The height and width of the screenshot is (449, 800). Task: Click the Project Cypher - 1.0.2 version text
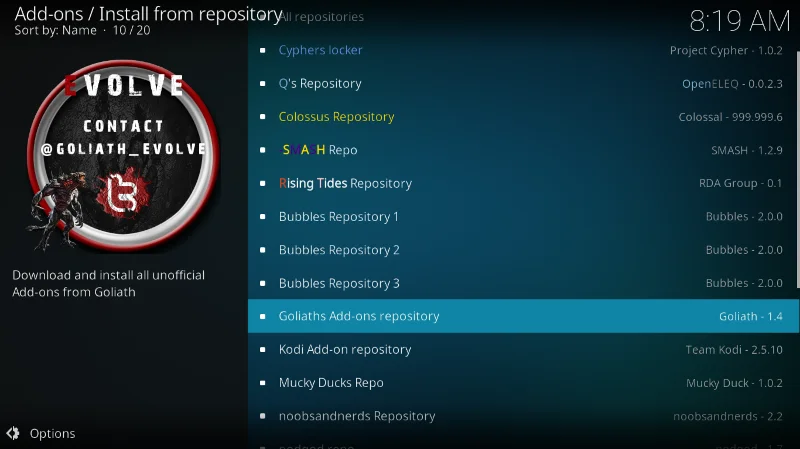(x=726, y=51)
